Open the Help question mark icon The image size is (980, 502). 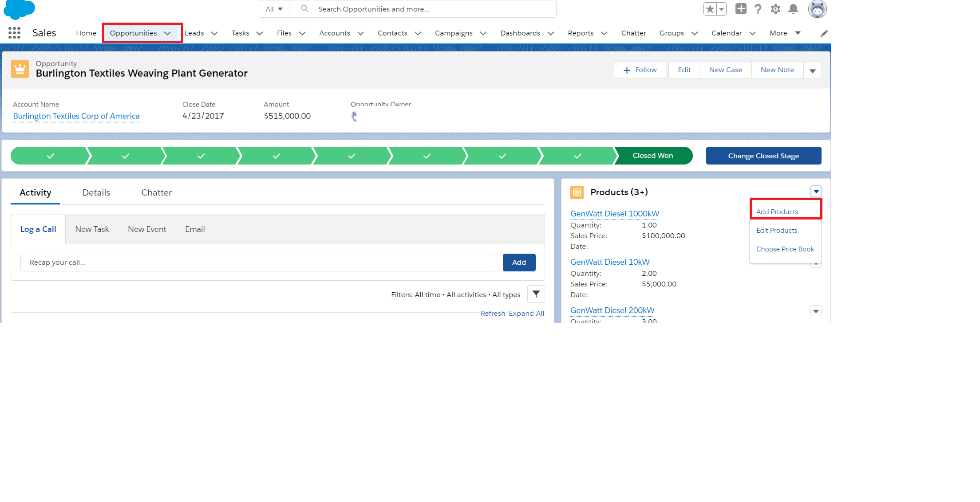coord(758,9)
